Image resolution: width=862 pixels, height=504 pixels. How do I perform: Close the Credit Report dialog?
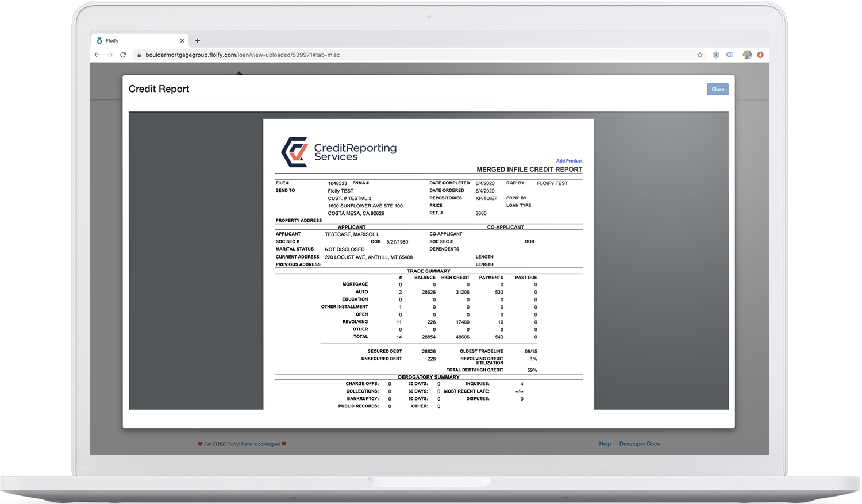(718, 89)
